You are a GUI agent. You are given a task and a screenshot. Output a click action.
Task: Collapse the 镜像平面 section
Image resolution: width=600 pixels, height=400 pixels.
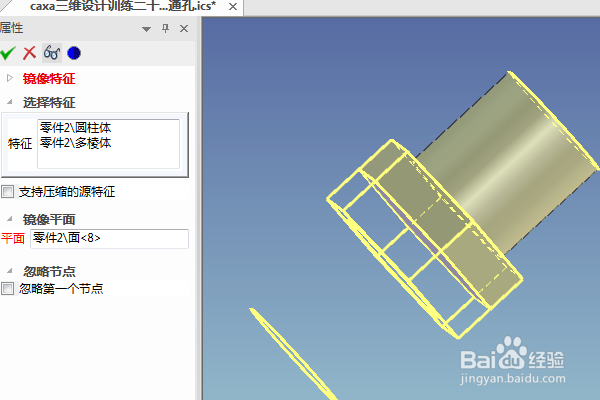pos(10,219)
